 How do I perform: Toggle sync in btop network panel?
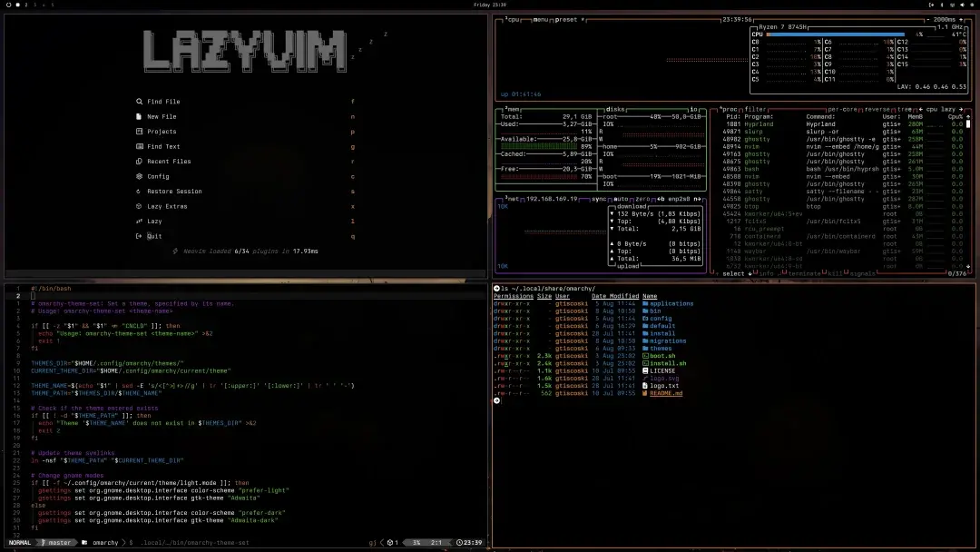[x=597, y=200]
